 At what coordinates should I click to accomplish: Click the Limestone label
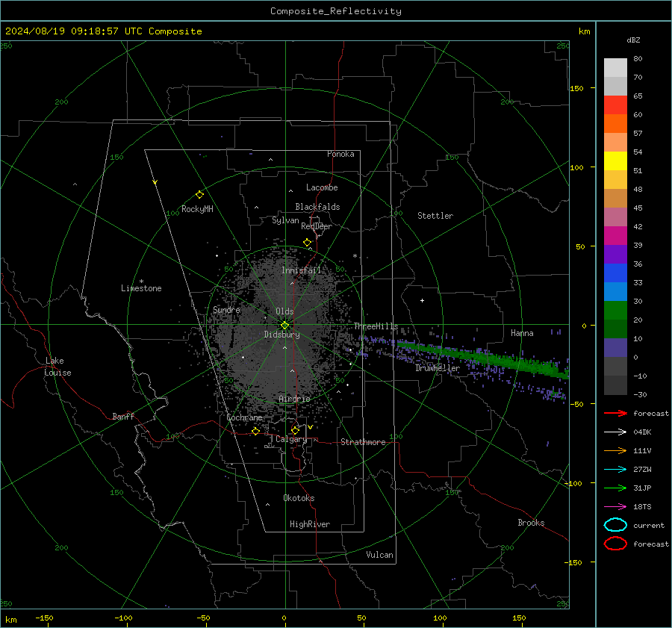coord(141,288)
